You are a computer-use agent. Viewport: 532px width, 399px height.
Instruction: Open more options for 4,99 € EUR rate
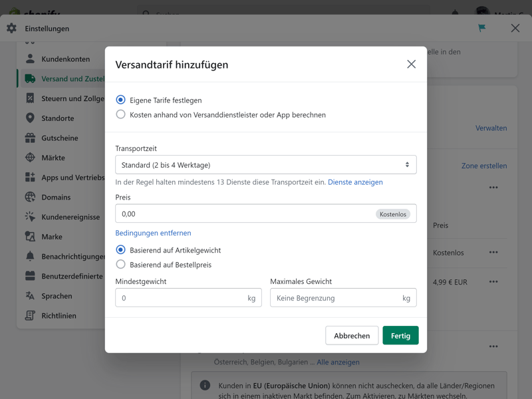pos(493,281)
